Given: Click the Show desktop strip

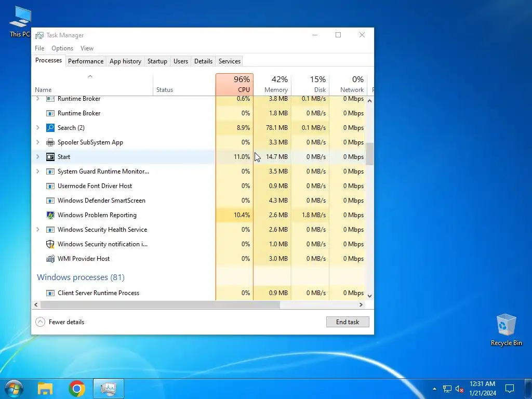Looking at the screenshot, I should click(x=529, y=389).
